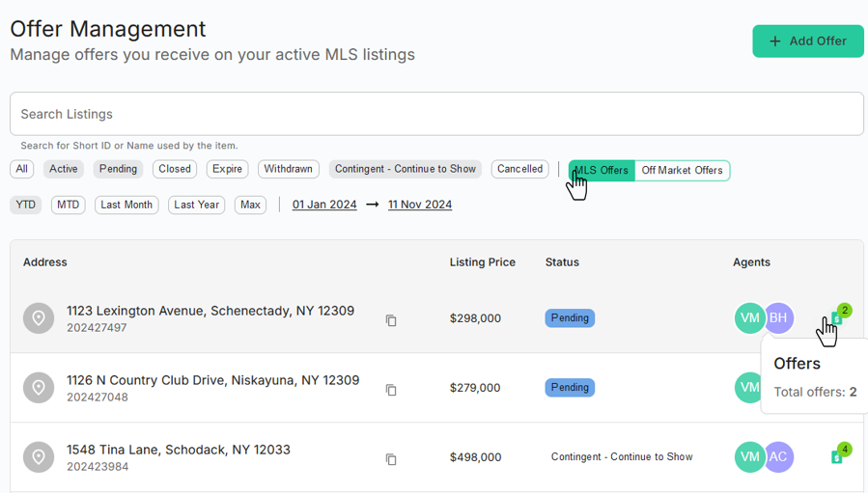This screenshot has height=494, width=868.
Task: Toggle the Pending status filter chip
Action: click(119, 169)
